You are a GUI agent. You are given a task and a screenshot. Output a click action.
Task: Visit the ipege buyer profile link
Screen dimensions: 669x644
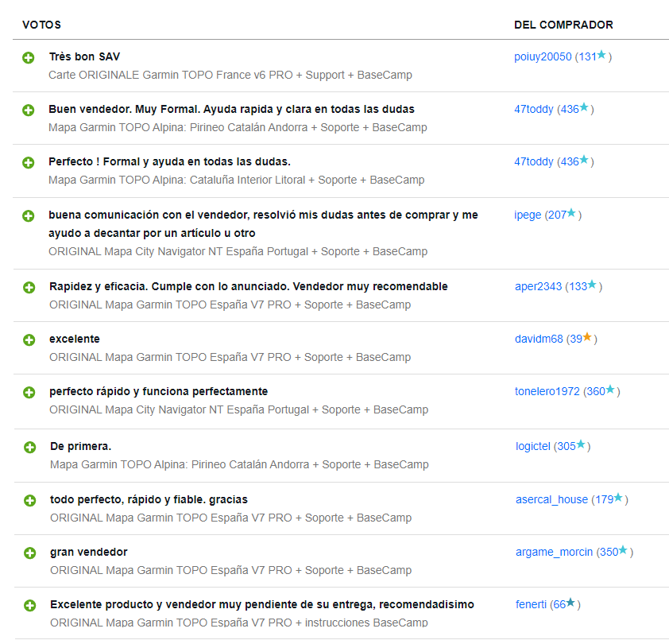[528, 215]
